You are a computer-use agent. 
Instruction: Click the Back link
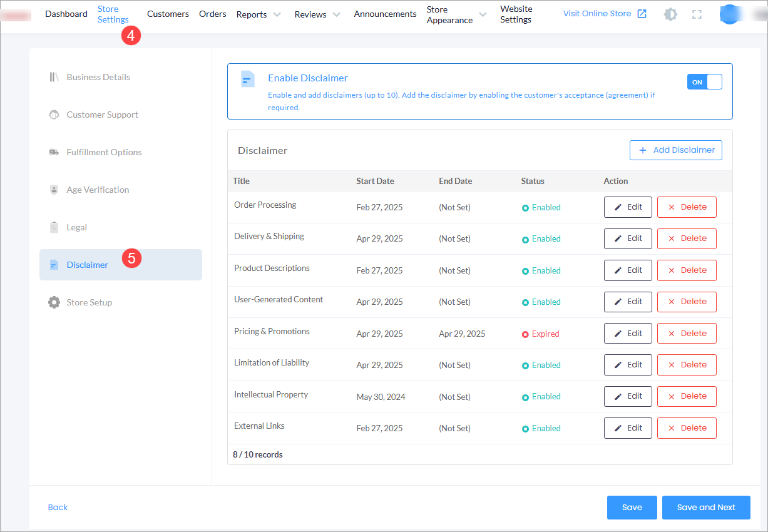(58, 508)
